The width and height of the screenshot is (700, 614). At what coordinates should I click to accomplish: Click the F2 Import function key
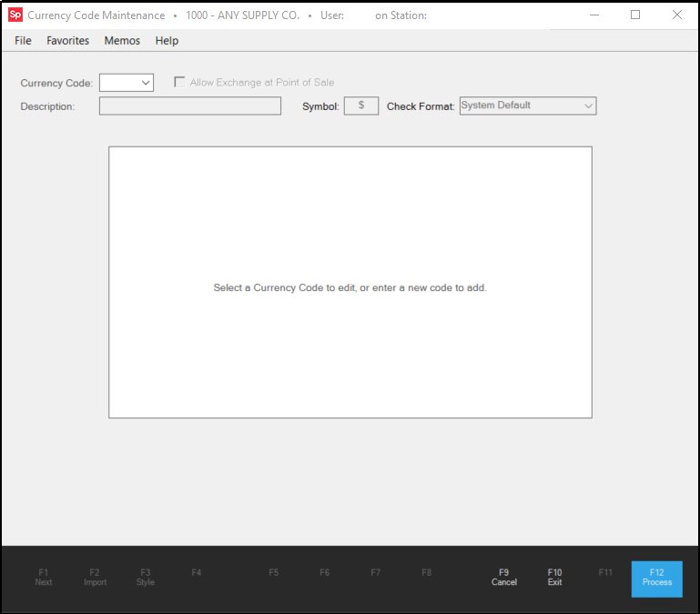[x=95, y=577]
